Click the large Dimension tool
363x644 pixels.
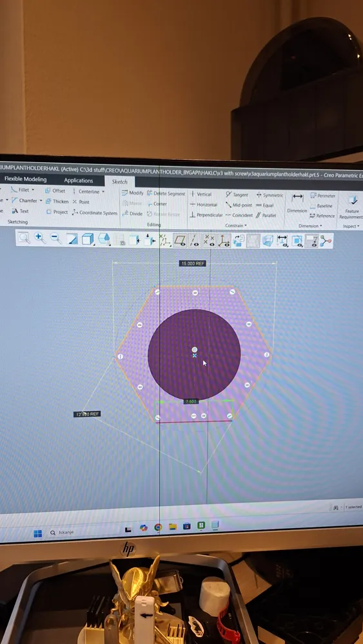pyautogui.click(x=297, y=204)
